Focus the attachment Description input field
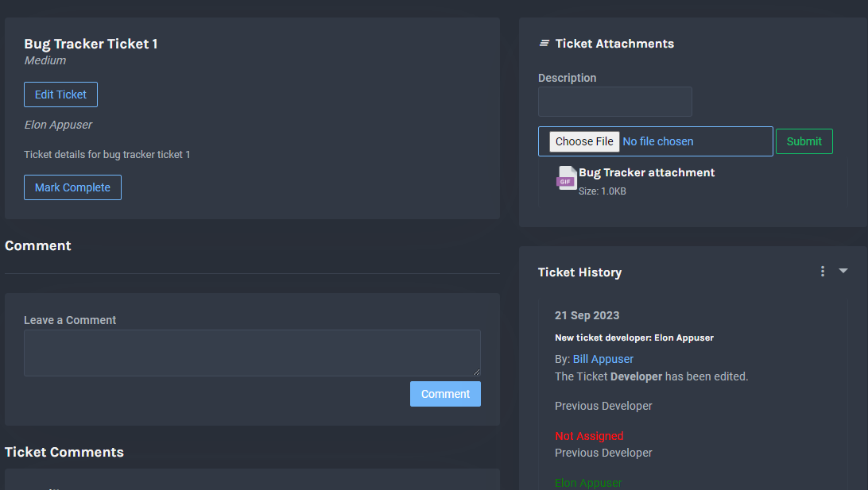Screen dimensions: 868x490 614,102
